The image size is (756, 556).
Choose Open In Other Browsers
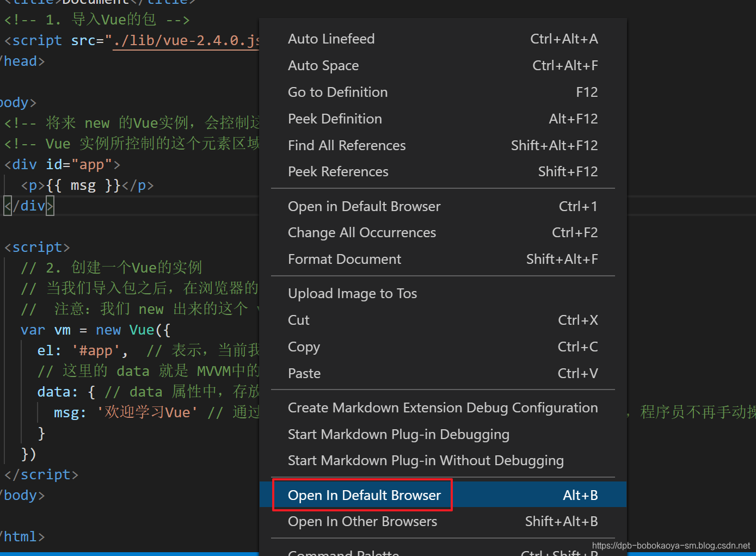(x=442, y=522)
